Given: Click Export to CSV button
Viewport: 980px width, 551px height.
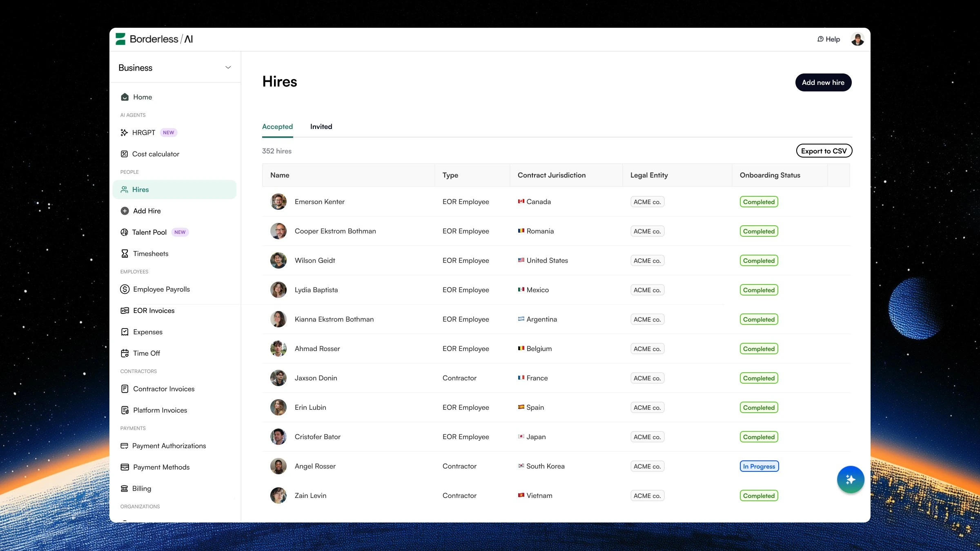Looking at the screenshot, I should coord(824,151).
